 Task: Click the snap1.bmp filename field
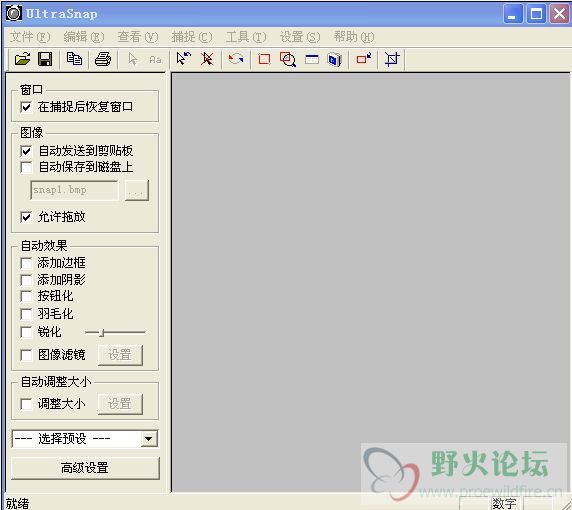74,190
